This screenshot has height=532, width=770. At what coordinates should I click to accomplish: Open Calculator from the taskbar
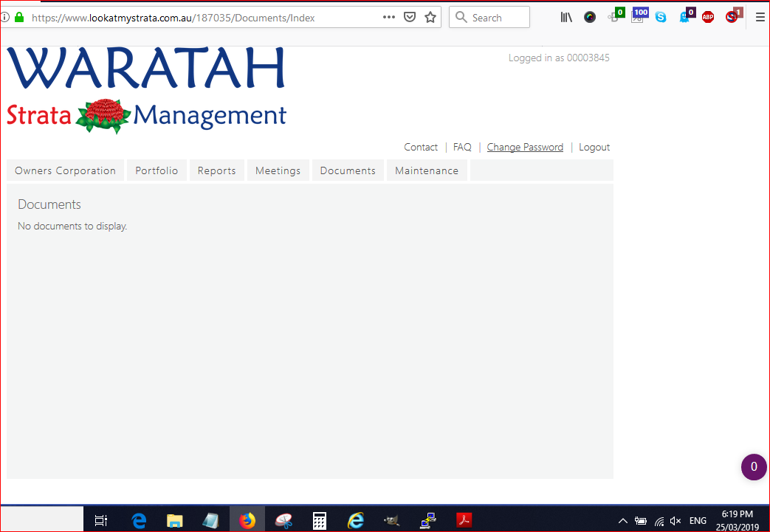point(319,520)
